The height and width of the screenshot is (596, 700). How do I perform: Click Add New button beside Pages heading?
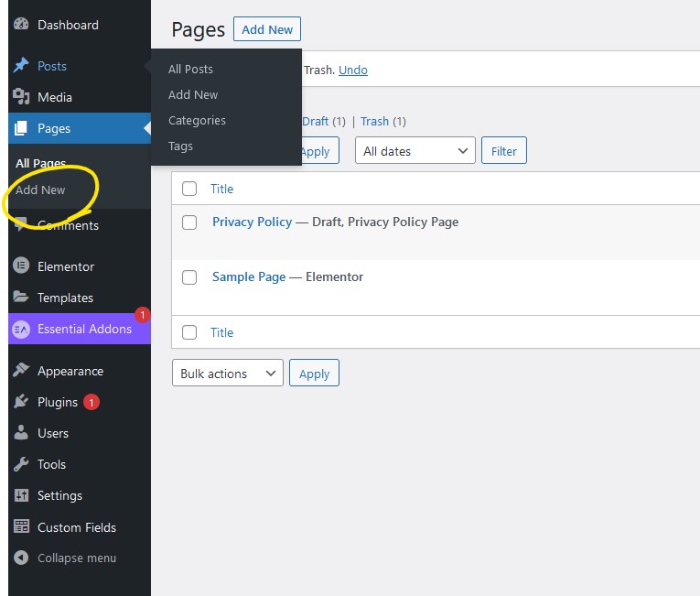(267, 29)
